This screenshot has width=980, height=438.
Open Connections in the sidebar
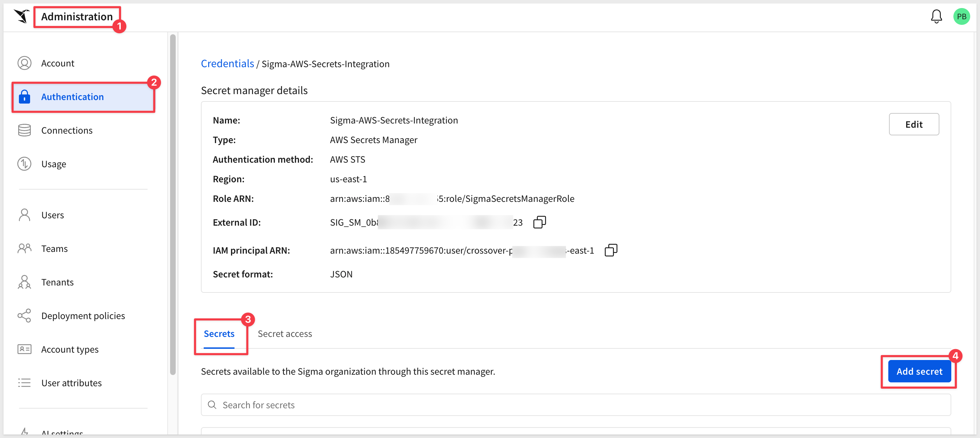(67, 130)
